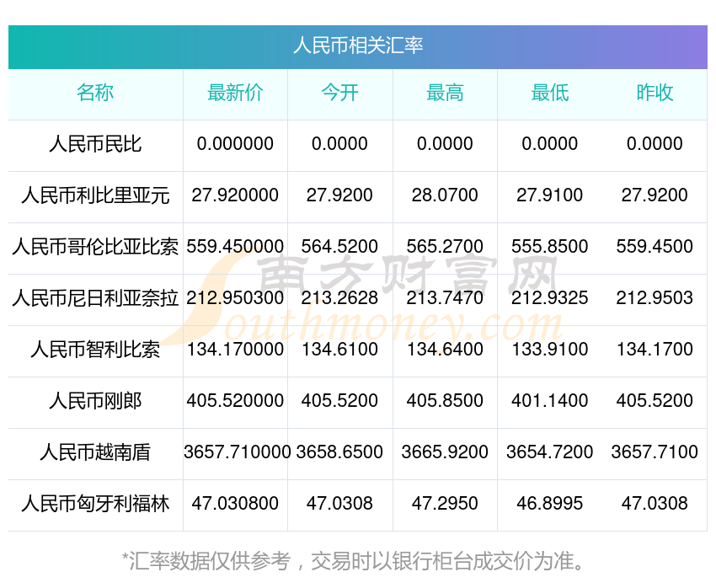Click the 3657.7100 previous close value
The height and width of the screenshot is (588, 716).
655,452
